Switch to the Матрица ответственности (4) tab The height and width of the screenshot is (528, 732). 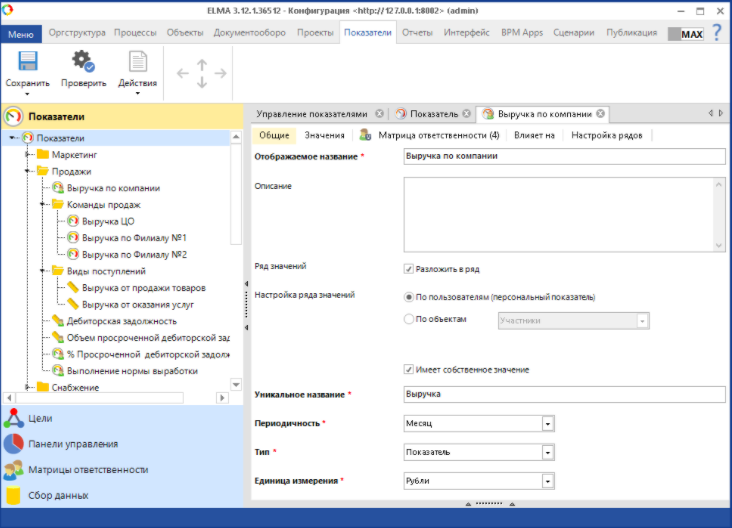437,135
